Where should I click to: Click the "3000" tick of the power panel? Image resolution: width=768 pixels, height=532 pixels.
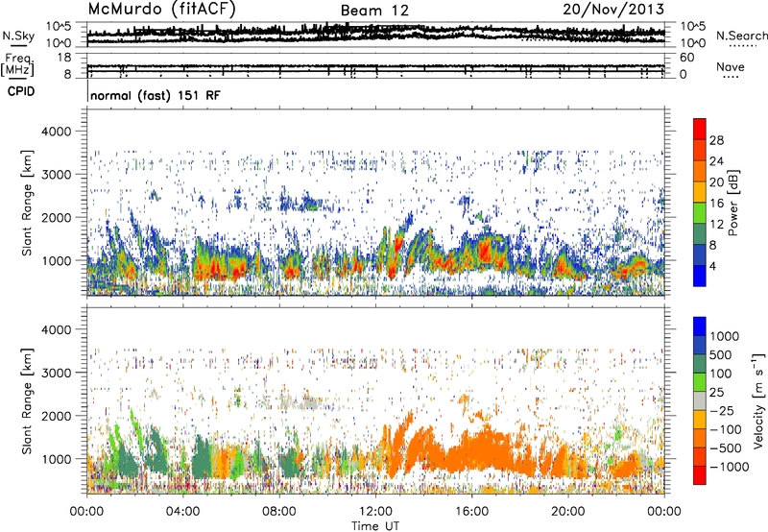click(x=56, y=175)
